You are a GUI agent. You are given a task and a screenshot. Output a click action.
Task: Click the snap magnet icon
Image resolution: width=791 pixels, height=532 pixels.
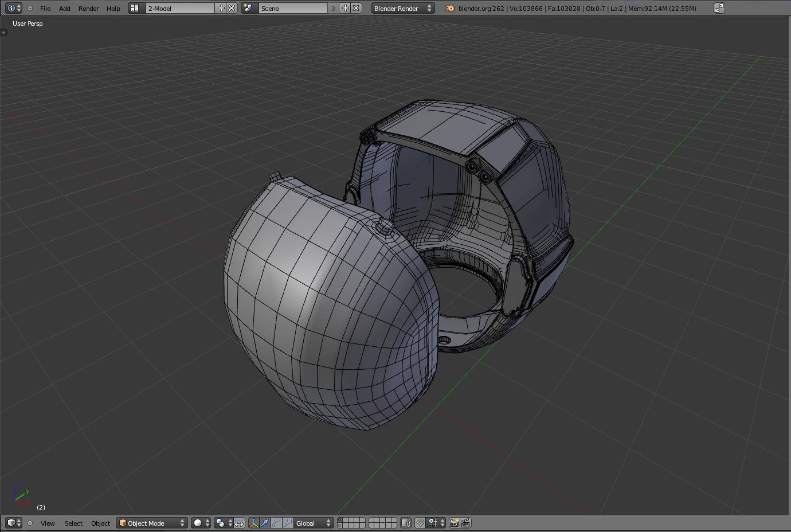point(419,523)
